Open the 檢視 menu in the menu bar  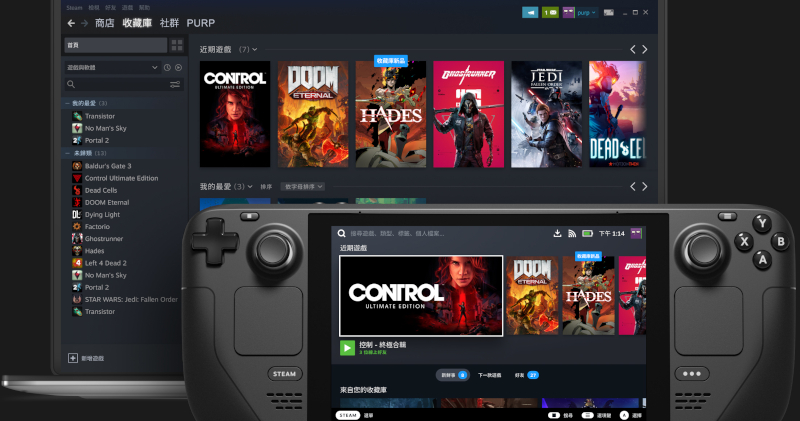pyautogui.click(x=94, y=8)
